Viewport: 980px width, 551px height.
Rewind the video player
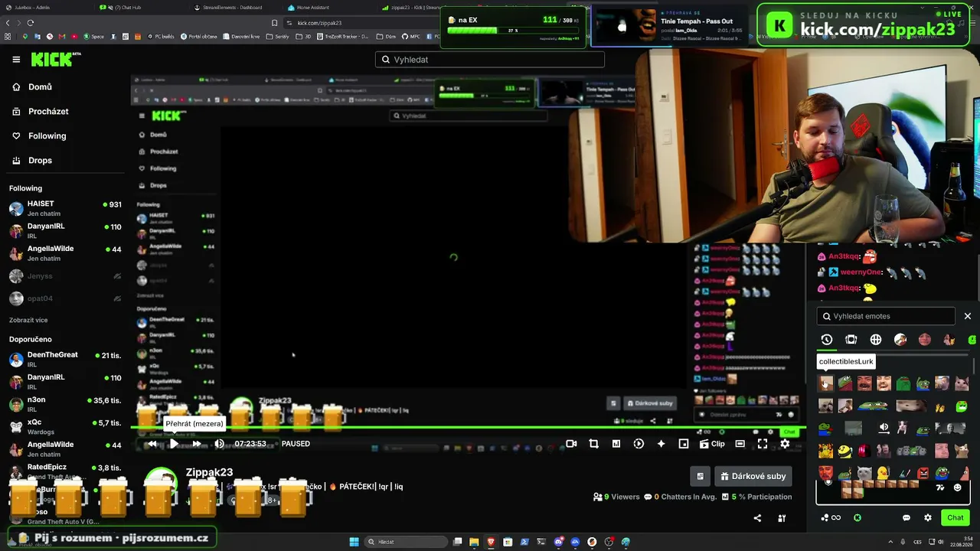coord(152,444)
